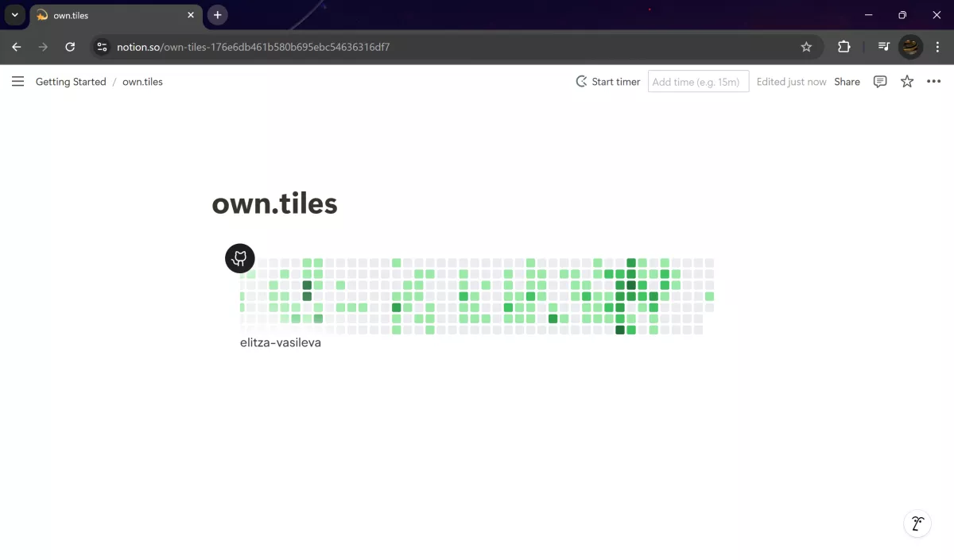Open Chrome's three-dot menu

click(x=938, y=47)
